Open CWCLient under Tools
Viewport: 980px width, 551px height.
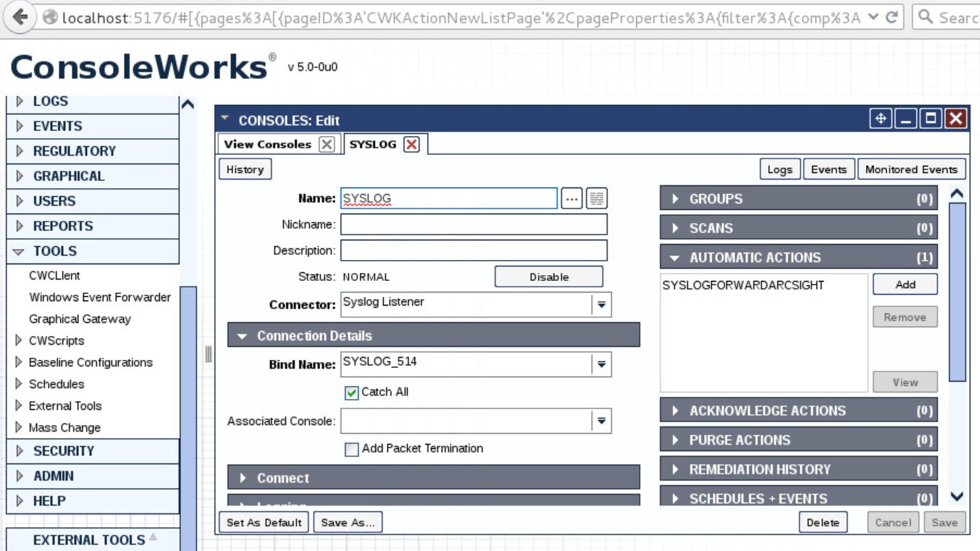[54, 276]
